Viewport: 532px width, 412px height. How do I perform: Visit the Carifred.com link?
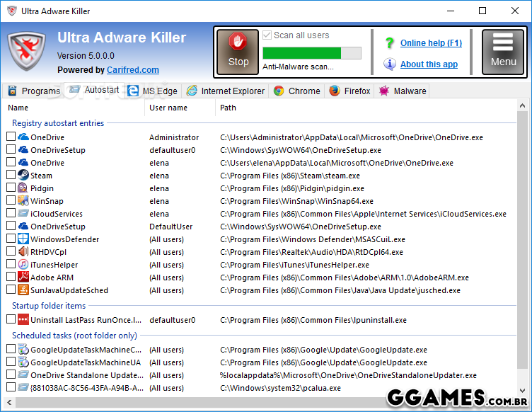click(x=132, y=70)
